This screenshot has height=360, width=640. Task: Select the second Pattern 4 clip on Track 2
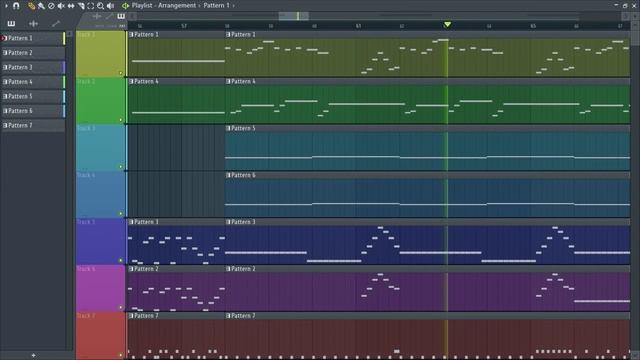click(x=427, y=101)
